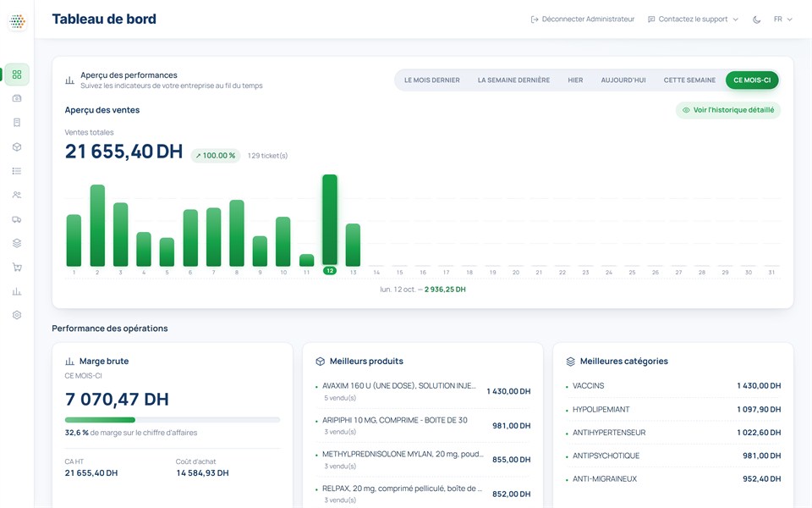The height and width of the screenshot is (508, 812).
Task: Open the customers people icon in sidebar
Action: (x=17, y=195)
